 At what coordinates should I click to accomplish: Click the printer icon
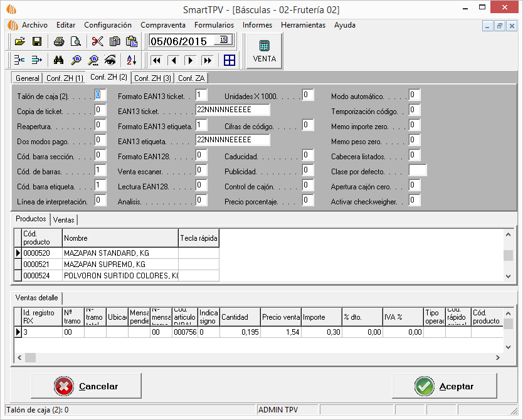point(59,41)
